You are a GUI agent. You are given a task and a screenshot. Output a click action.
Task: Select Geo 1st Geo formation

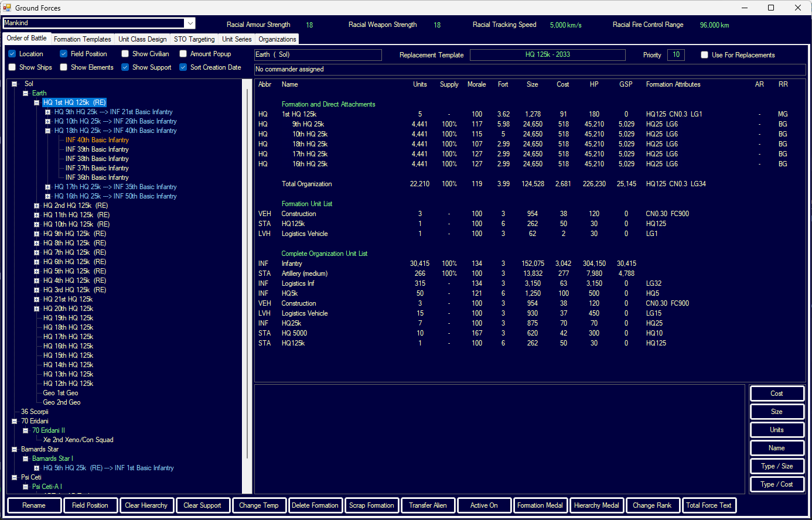[60, 393]
